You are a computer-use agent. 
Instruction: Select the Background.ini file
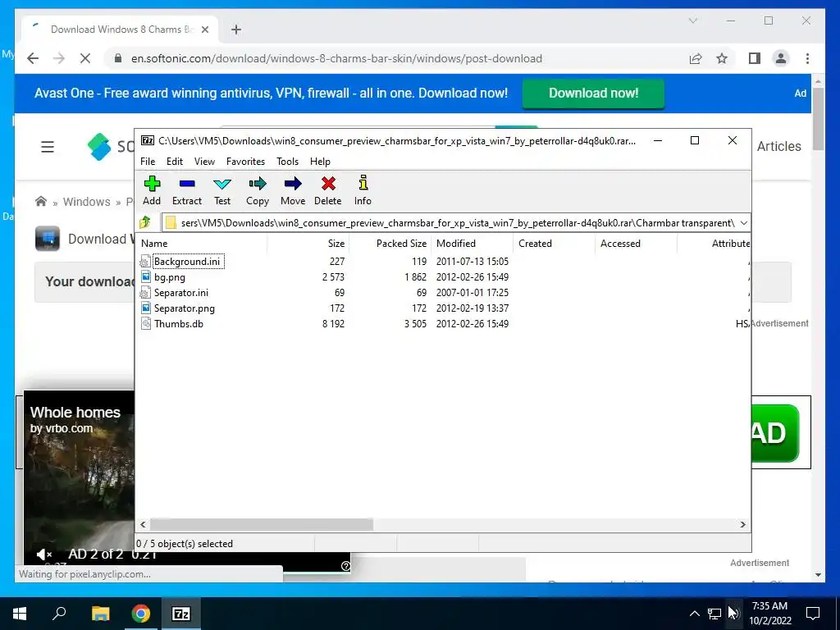[x=186, y=262]
